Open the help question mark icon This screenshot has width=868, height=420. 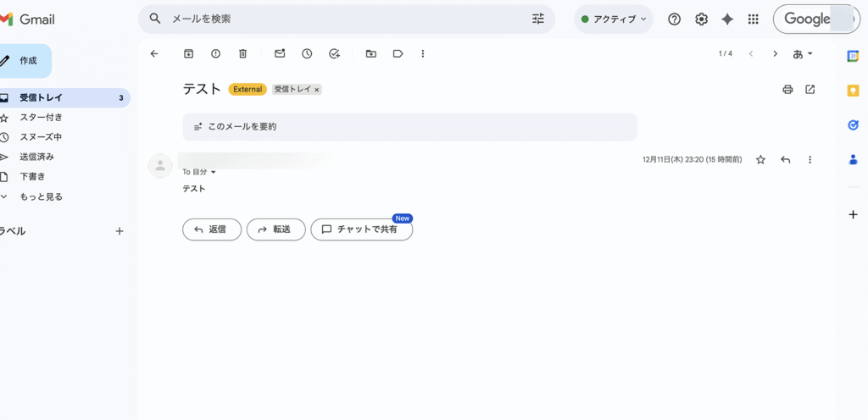tap(674, 19)
